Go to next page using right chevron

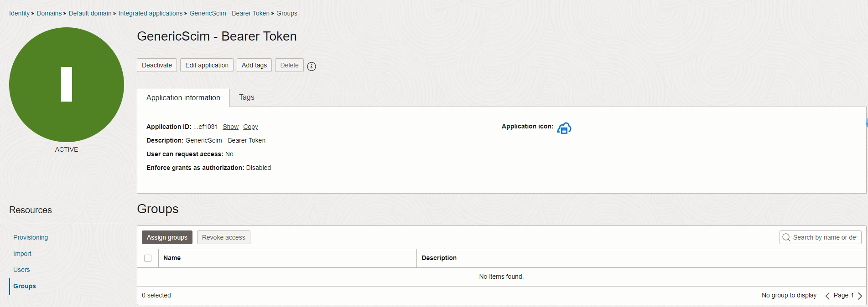(x=860, y=296)
